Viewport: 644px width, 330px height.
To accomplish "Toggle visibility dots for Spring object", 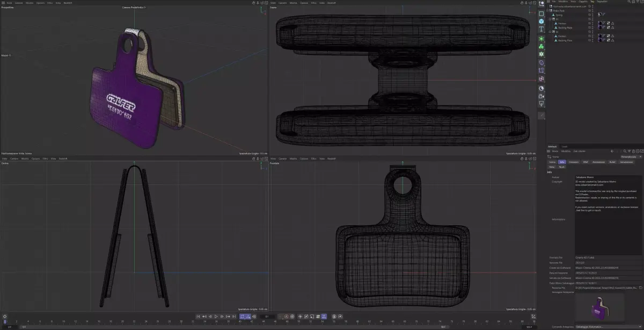I will tap(592, 15).
